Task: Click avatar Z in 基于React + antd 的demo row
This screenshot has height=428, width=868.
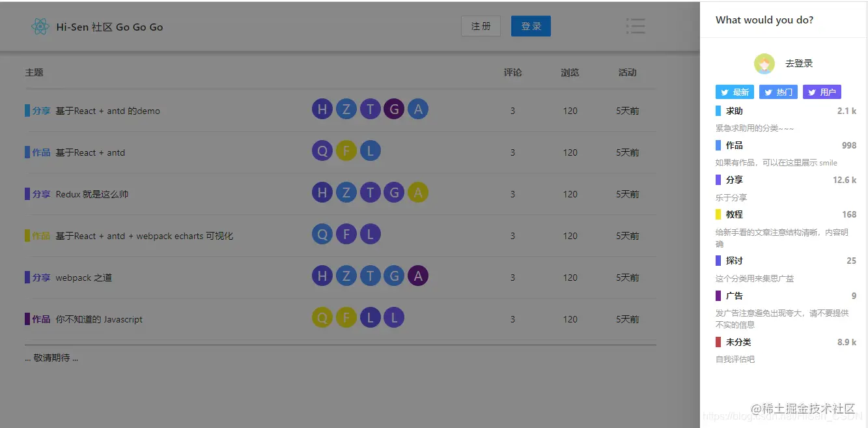Action: pyautogui.click(x=346, y=109)
